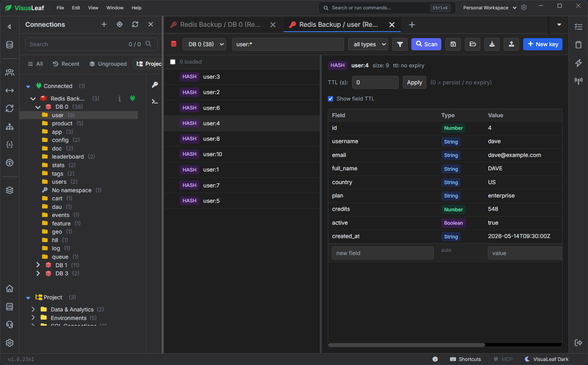Image resolution: width=588 pixels, height=365 pixels.
Task: Click the locate target icon in Connections header
Action: pos(120,24)
